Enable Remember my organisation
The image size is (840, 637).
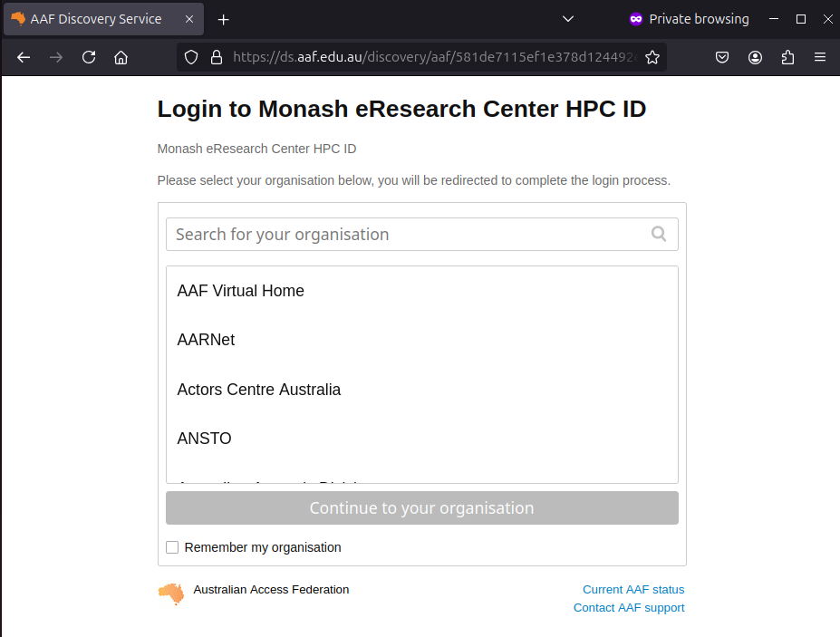click(x=172, y=547)
